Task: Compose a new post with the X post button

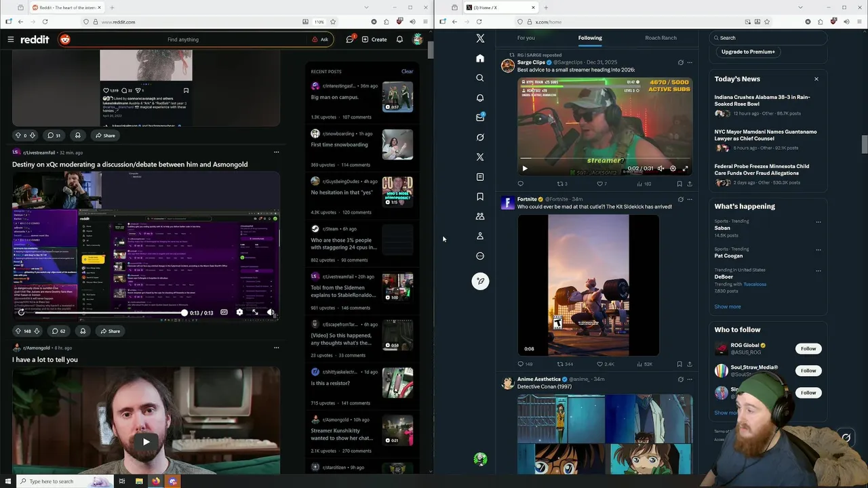Action: point(480,281)
